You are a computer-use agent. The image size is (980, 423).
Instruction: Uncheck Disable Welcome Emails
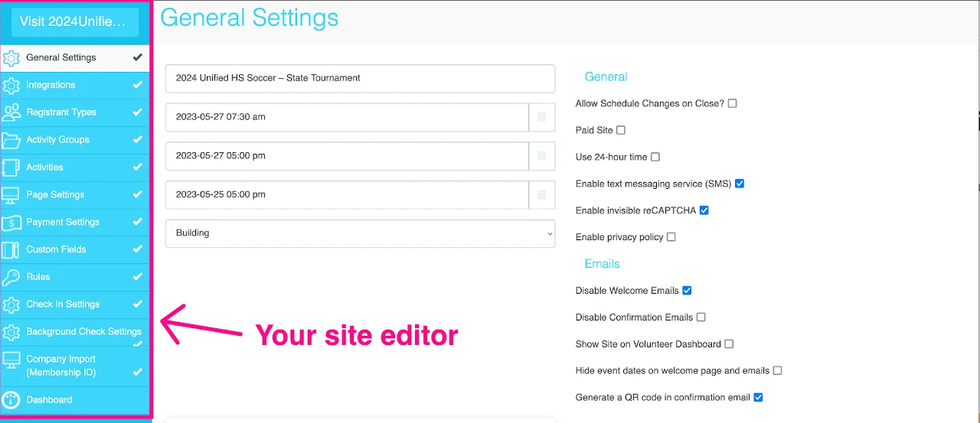pyautogui.click(x=688, y=291)
